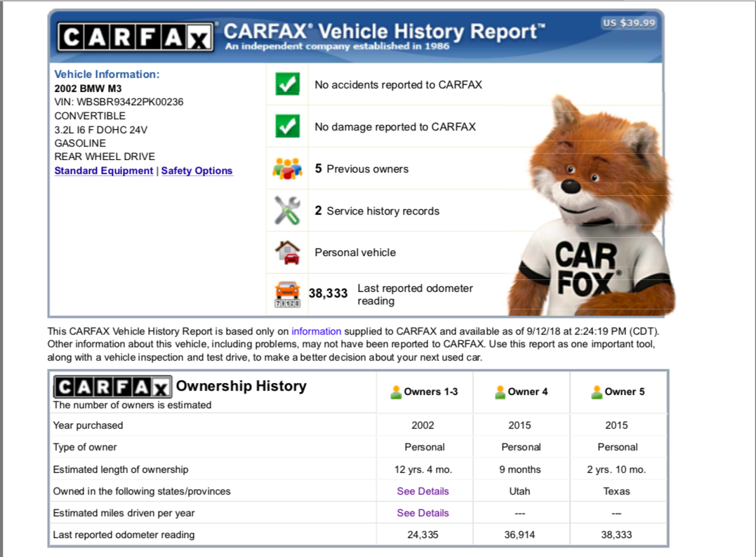Click the CARFAX logo in the header
The image size is (756, 557).
[x=135, y=37]
